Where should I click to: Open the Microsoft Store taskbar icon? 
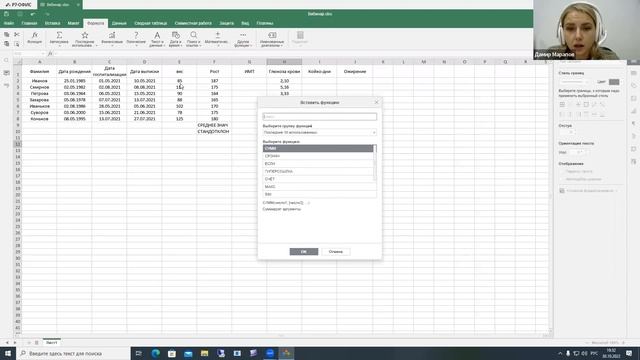click(172, 353)
